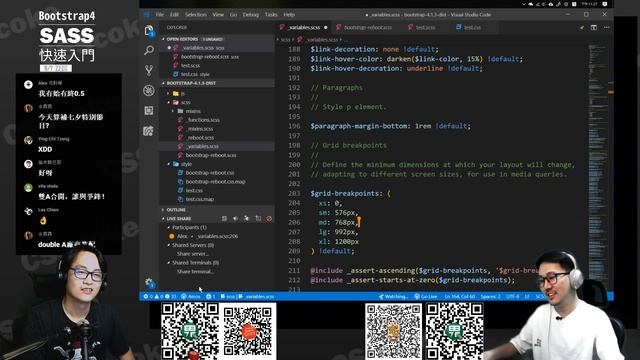Open the Debug view in the activity bar

tap(149, 91)
